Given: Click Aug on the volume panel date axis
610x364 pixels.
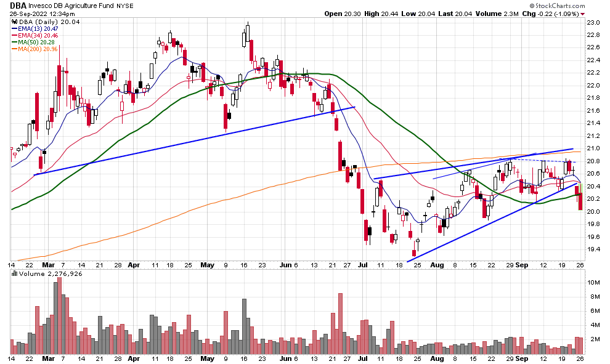Looking at the screenshot, I should pyautogui.click(x=437, y=358).
